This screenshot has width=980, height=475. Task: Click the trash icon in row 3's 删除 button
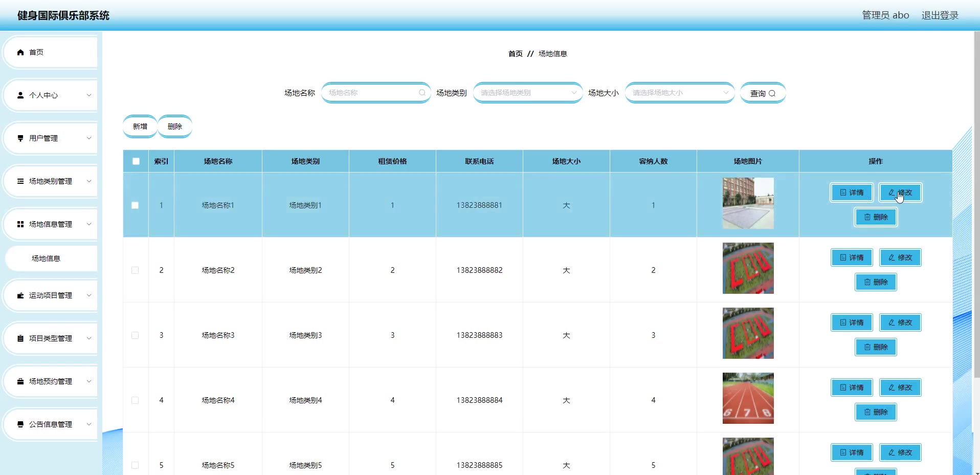[867, 347]
